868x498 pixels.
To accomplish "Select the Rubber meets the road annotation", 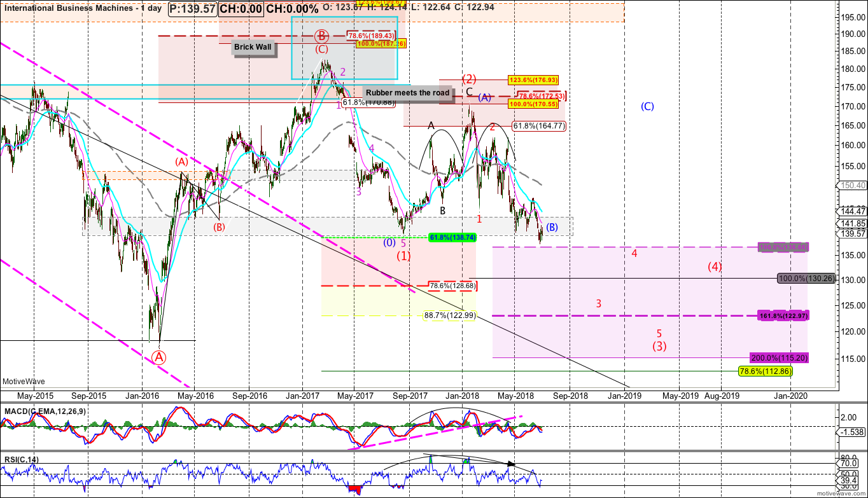I will coord(408,93).
